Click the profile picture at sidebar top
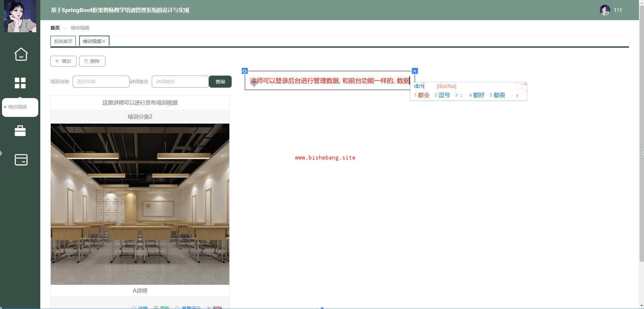The image size is (644, 309). [x=20, y=16]
